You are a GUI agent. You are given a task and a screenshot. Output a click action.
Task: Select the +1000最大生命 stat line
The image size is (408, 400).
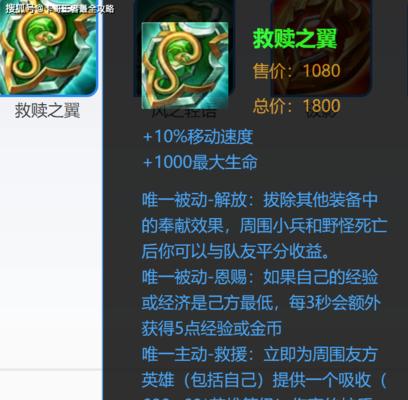coord(200,162)
